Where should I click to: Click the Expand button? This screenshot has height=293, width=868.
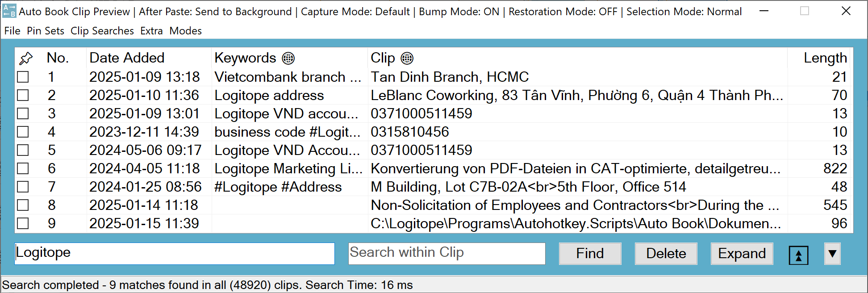click(742, 254)
